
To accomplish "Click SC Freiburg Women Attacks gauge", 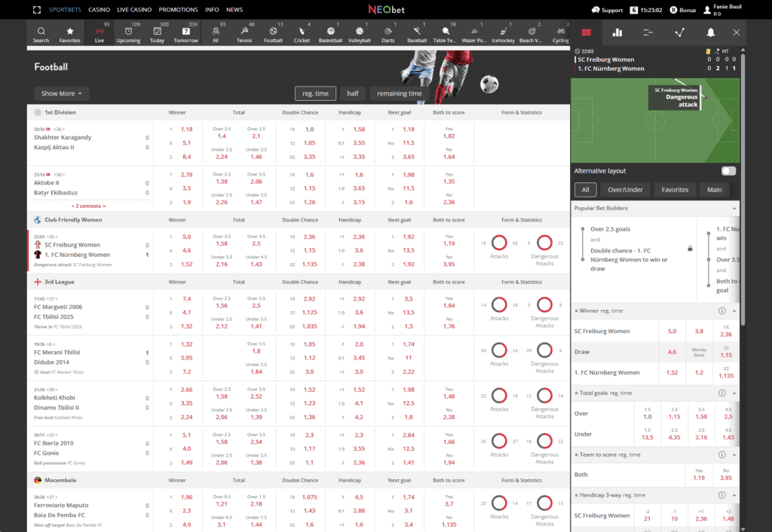I will (x=499, y=243).
